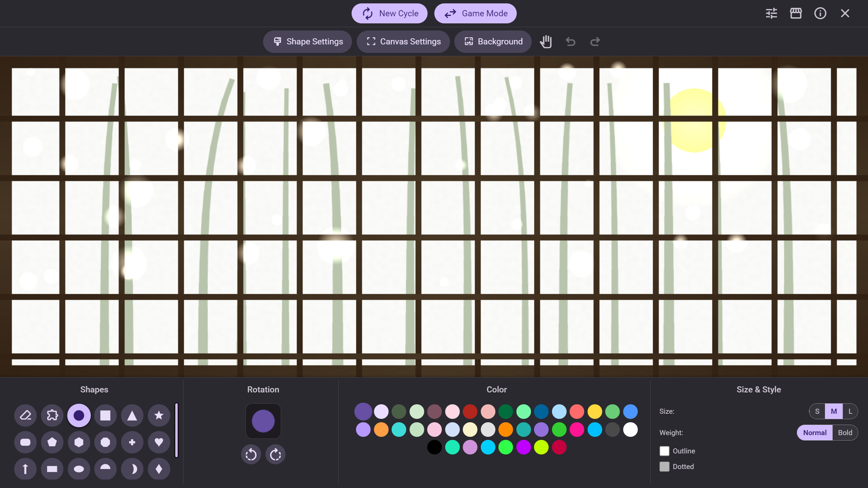Undo the last action
Image resolution: width=868 pixels, height=488 pixels.
(x=570, y=41)
